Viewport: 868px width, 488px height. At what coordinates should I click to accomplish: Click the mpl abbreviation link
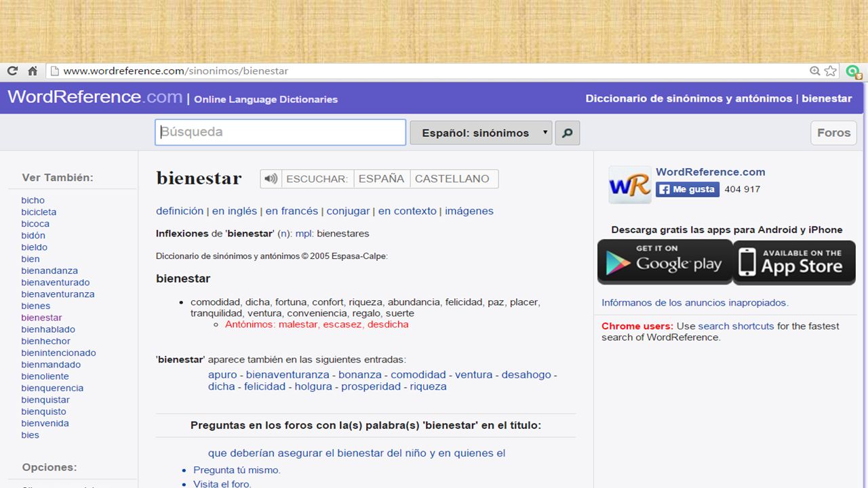[x=304, y=234]
